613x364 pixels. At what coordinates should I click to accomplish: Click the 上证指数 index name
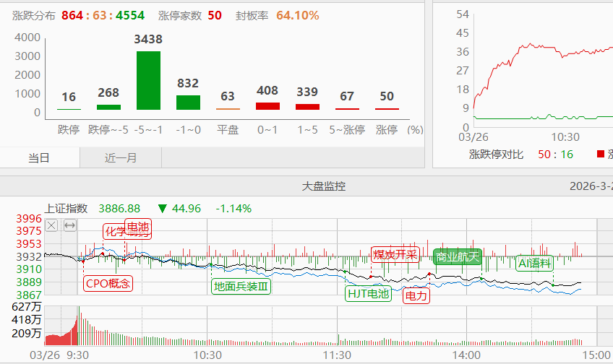click(66, 209)
